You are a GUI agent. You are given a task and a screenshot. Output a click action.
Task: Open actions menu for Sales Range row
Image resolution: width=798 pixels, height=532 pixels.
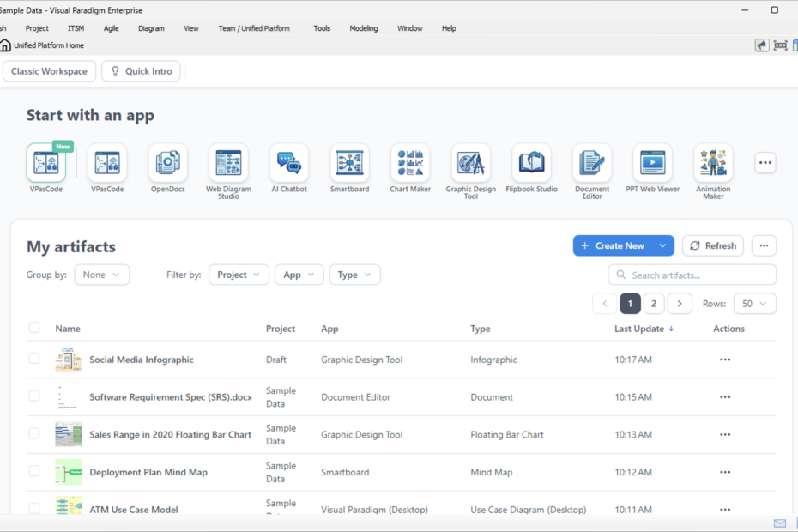click(x=725, y=435)
